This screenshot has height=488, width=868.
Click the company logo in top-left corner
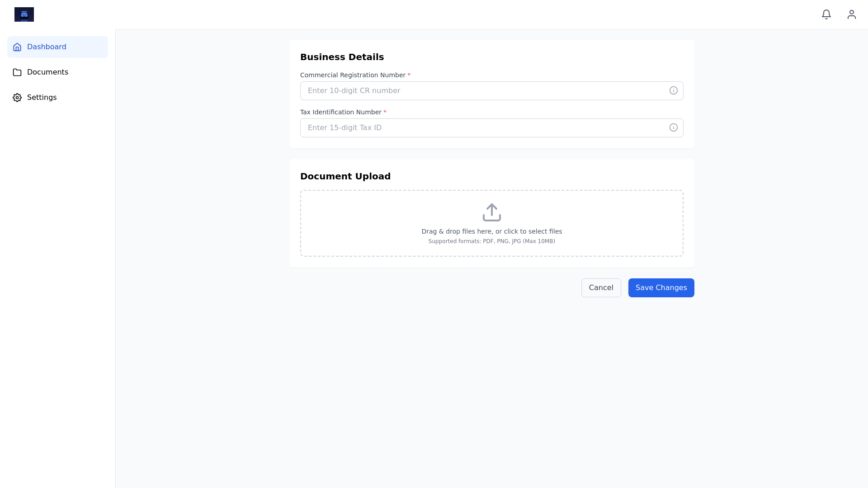coord(24,14)
